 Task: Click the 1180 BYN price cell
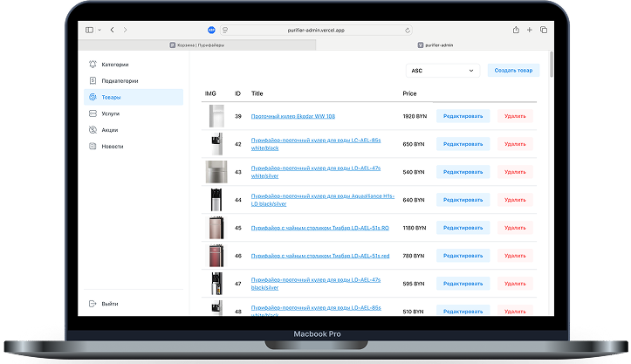[415, 228]
